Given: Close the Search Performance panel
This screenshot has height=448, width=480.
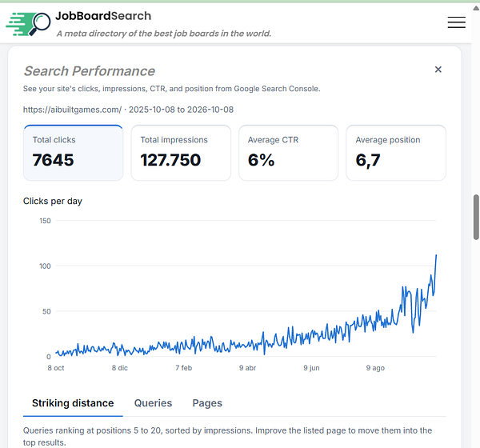Looking at the screenshot, I should (x=438, y=70).
